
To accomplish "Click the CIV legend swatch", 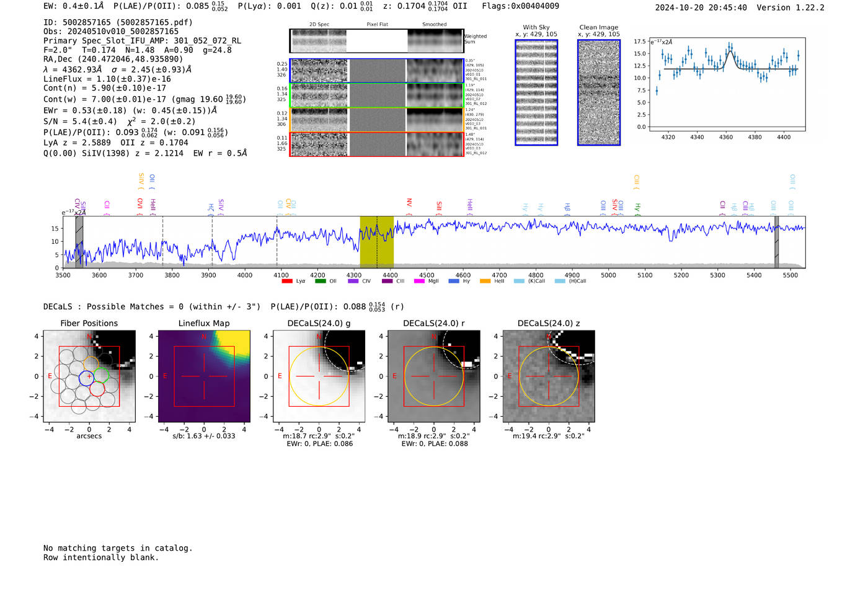I will (353, 281).
